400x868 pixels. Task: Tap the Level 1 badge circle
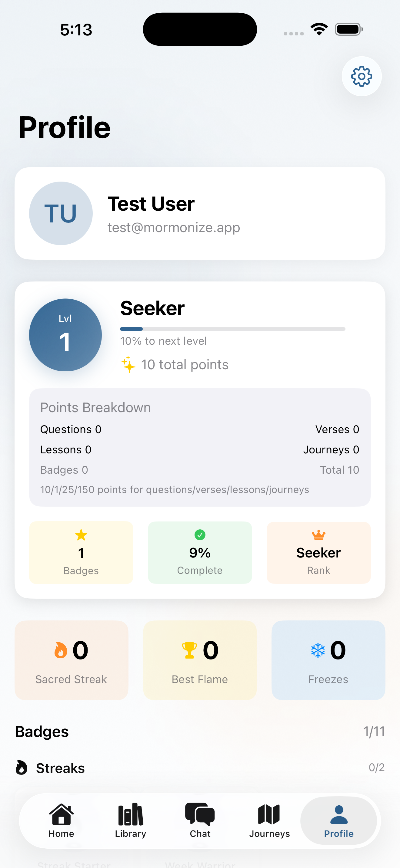tap(65, 335)
